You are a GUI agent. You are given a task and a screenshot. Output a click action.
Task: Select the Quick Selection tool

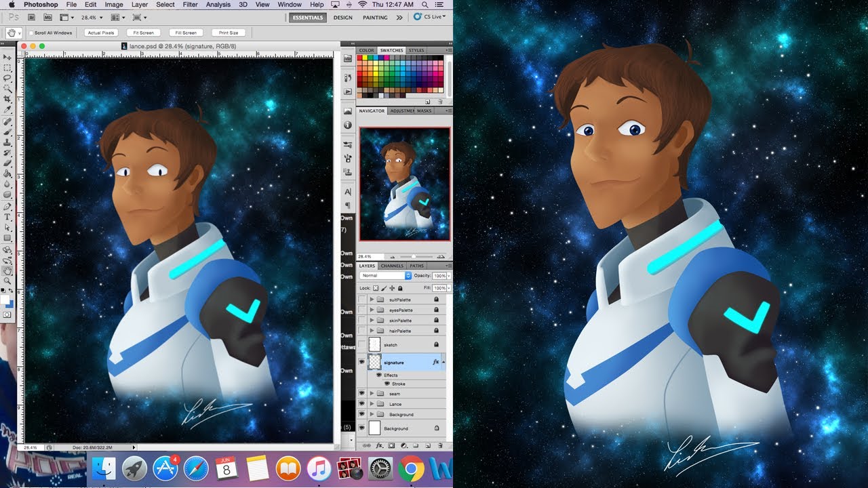pyautogui.click(x=7, y=89)
